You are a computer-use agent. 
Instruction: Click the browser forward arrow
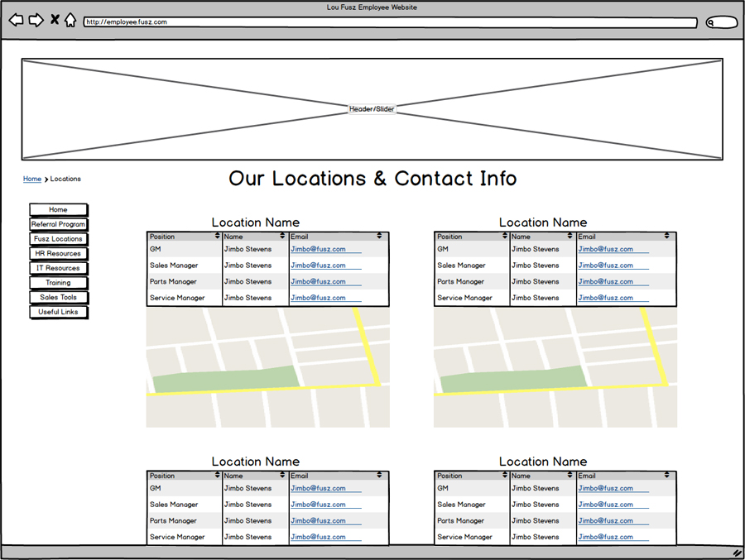[x=36, y=20]
